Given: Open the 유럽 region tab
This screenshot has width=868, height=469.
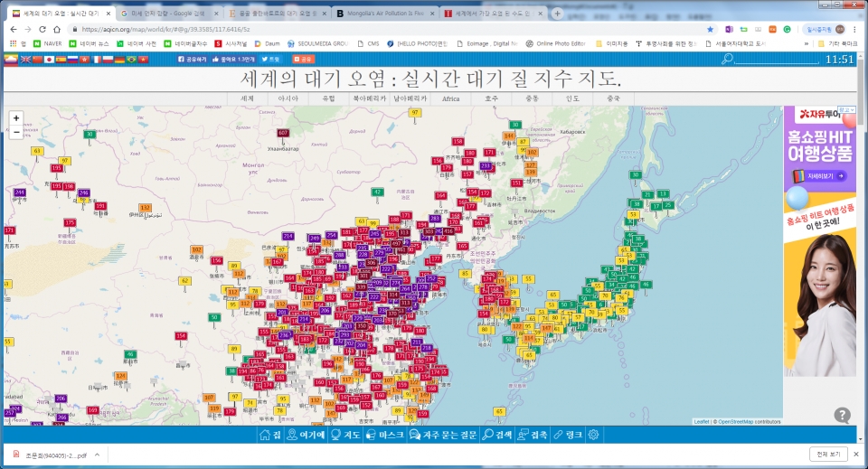Looking at the screenshot, I should coord(328,98).
